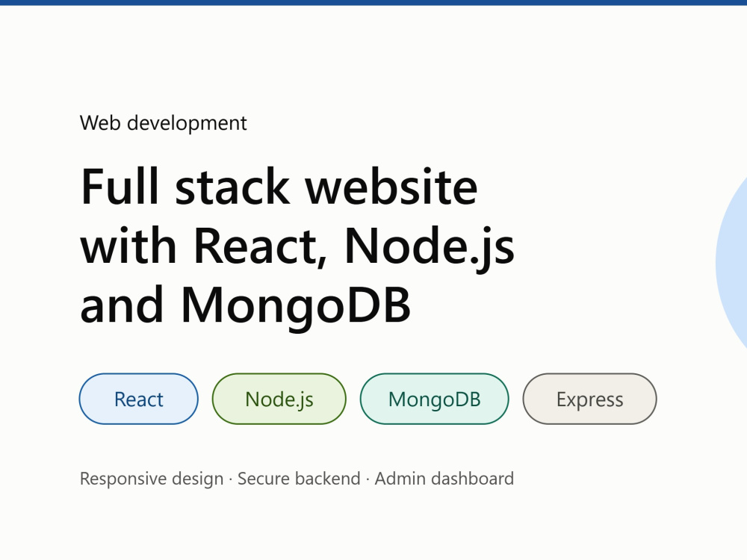The height and width of the screenshot is (560, 747).
Task: Choose the MongoDB pill tag
Action: [435, 399]
